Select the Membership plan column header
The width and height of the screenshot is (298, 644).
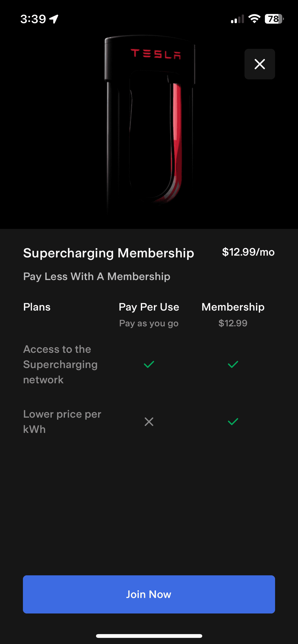click(x=233, y=307)
